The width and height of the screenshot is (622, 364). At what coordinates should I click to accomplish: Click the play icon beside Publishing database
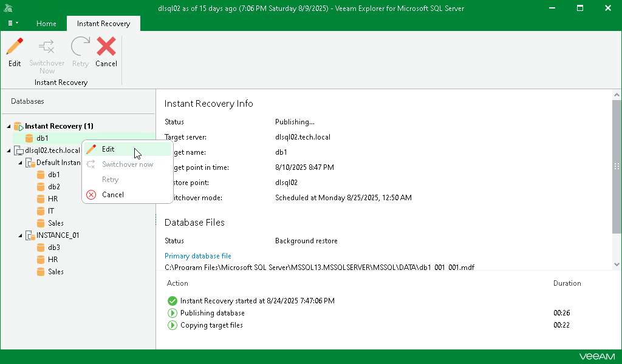point(172,312)
